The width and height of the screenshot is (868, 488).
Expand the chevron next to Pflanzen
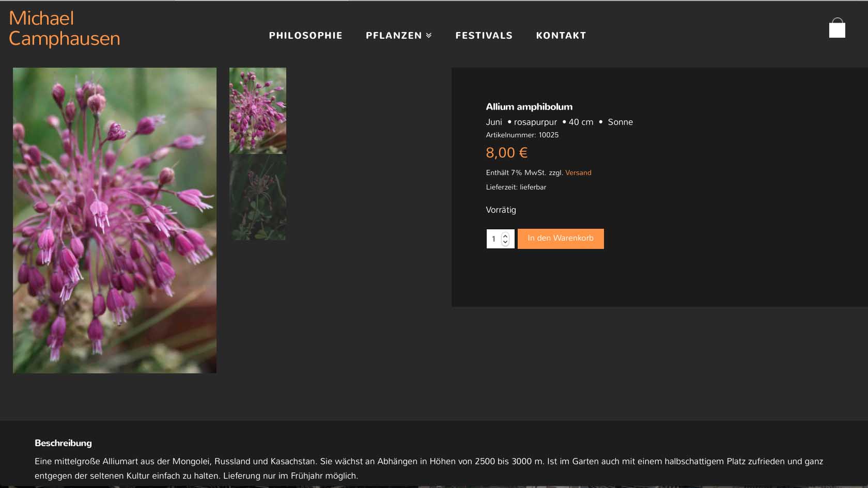point(429,36)
